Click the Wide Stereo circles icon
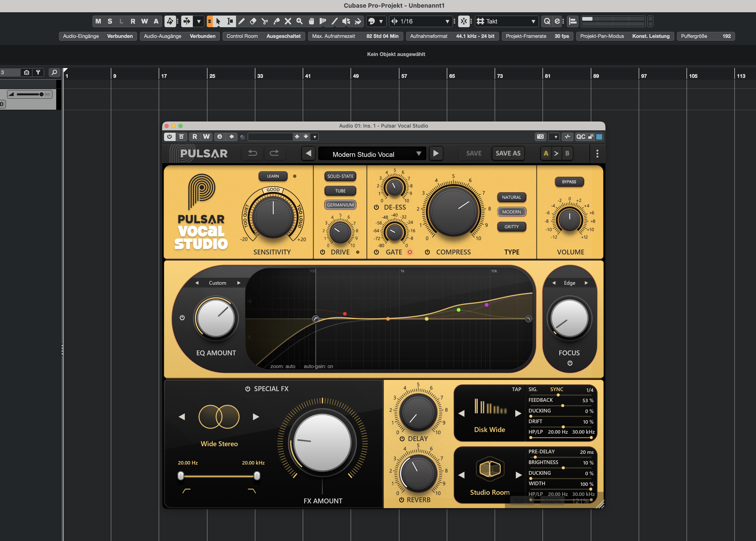756x541 pixels. pyautogui.click(x=219, y=417)
